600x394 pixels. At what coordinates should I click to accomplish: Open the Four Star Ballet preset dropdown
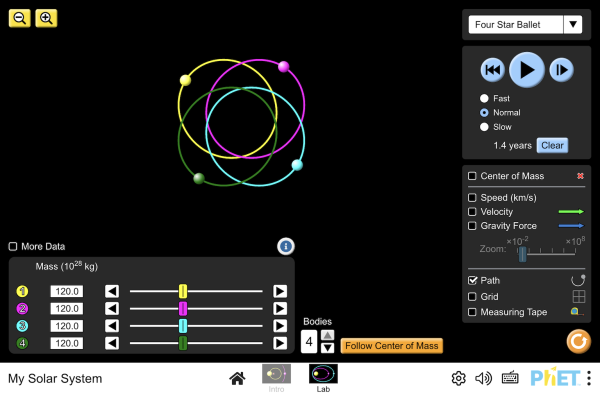[x=525, y=24]
